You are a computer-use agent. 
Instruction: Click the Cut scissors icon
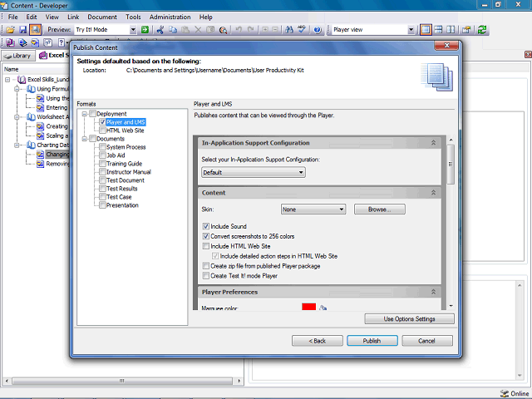pyautogui.click(x=160, y=30)
